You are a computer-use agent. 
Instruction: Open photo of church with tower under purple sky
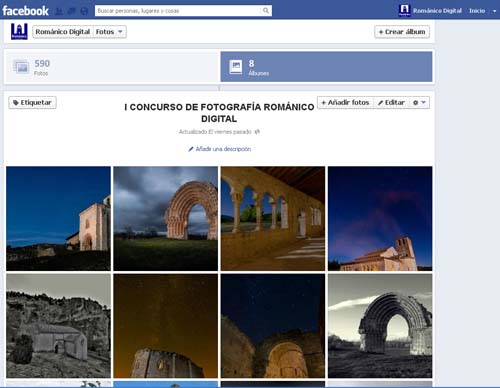[x=380, y=218]
